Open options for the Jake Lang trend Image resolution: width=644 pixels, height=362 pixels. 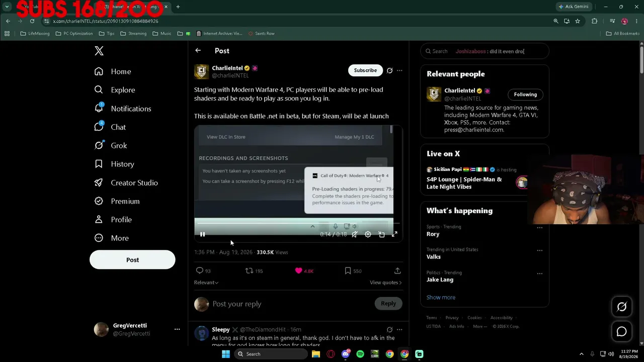539,274
